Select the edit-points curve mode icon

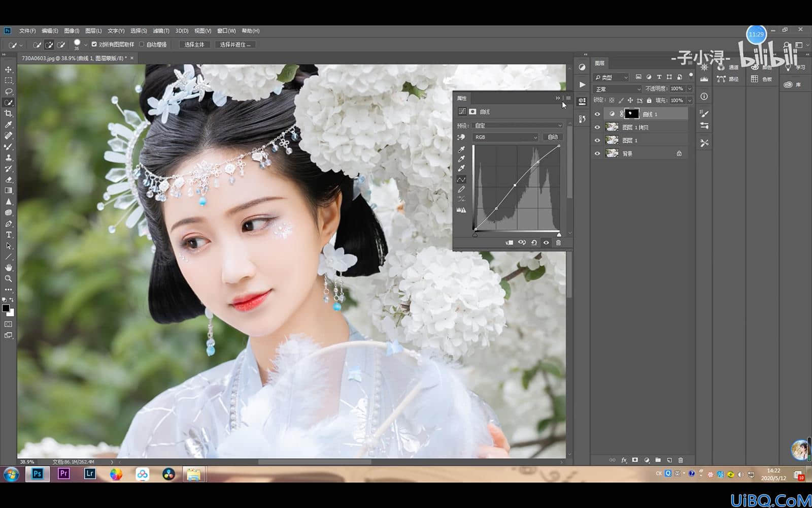click(x=461, y=180)
